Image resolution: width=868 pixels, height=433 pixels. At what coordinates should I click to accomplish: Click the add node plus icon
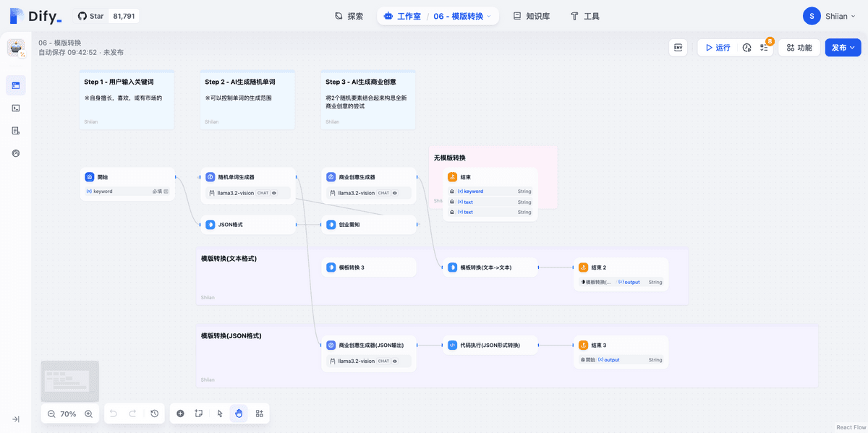(180, 413)
